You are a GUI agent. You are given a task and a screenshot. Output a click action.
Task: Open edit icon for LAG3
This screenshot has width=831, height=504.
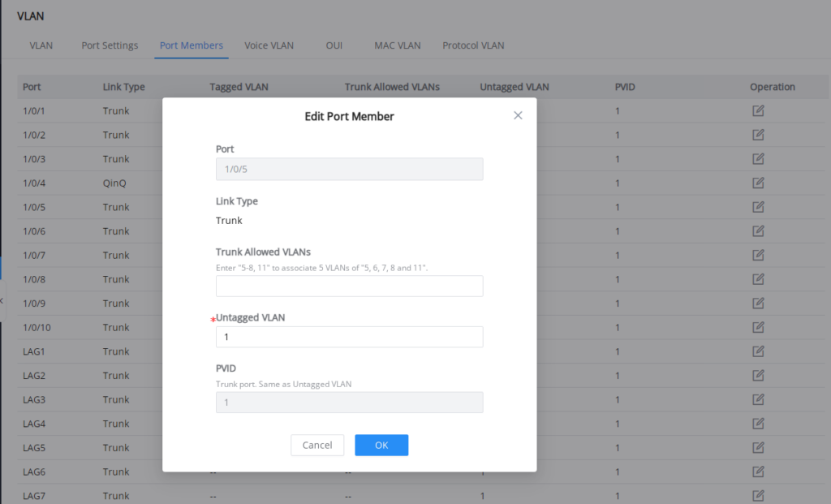click(758, 399)
